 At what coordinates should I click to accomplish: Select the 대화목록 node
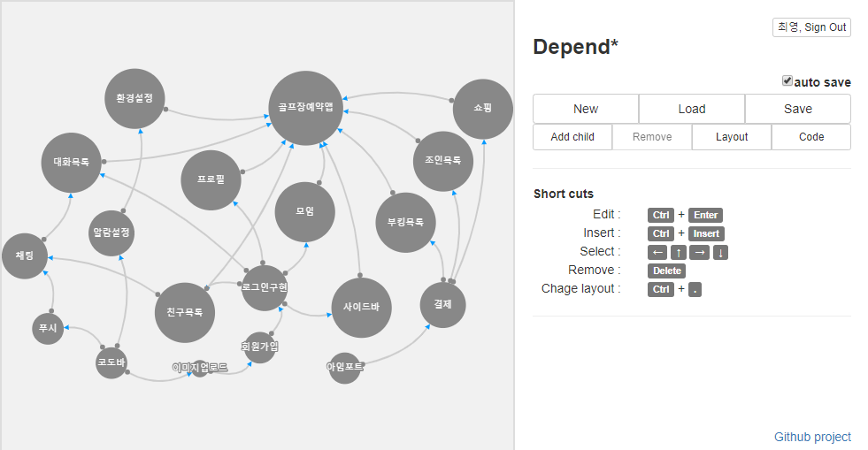[x=71, y=163]
